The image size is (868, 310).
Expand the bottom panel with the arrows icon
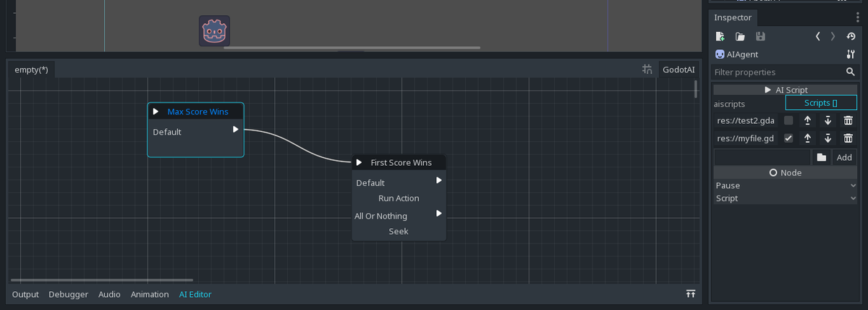point(691,294)
